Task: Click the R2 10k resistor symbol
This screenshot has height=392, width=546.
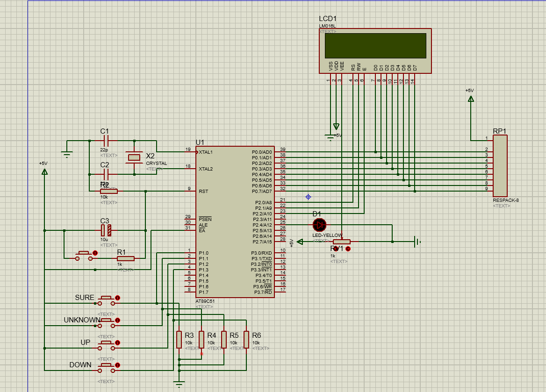Action: click(x=109, y=191)
